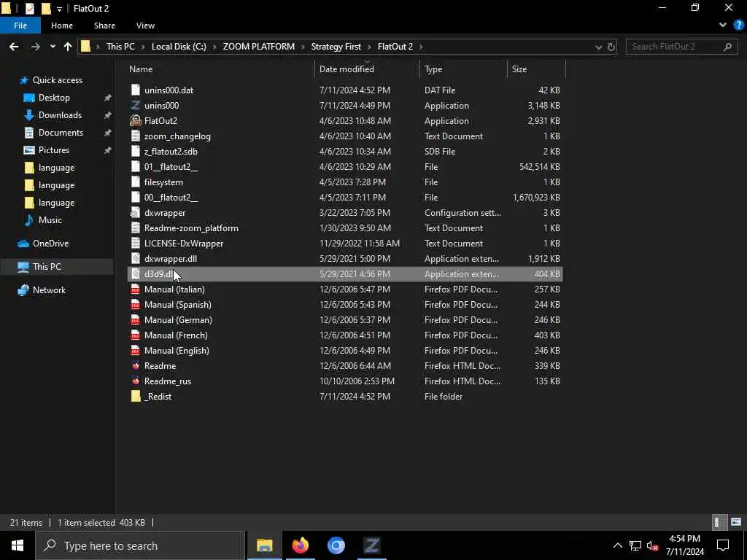Click the Manual (English) PDF icon
This screenshot has width=747, height=560.
click(x=136, y=351)
